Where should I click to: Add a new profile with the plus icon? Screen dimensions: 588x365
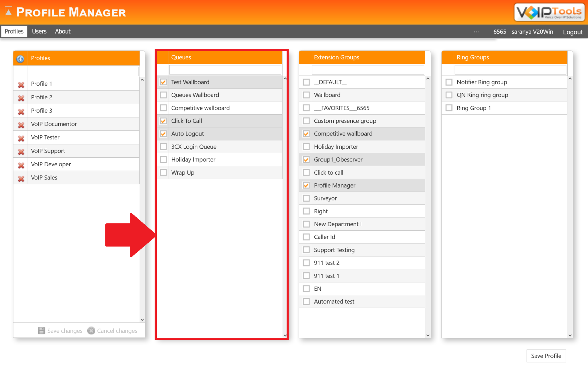coord(20,59)
